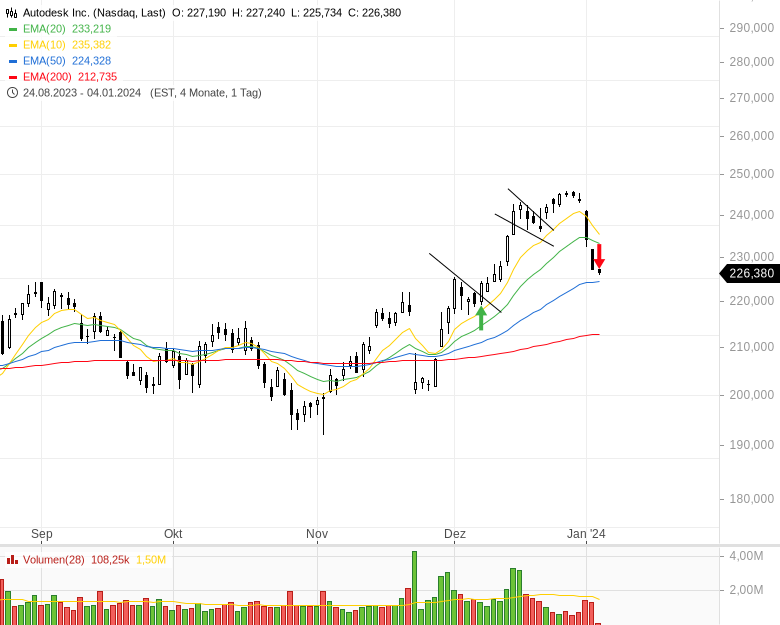Image resolution: width=780 pixels, height=625 pixels.
Task: Click the (EST, 4 Monate, 1 Tag) interval text
Action: coord(206,93)
